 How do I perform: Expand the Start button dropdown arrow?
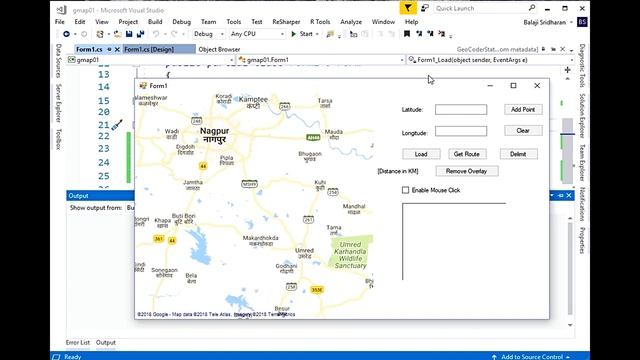[317, 34]
